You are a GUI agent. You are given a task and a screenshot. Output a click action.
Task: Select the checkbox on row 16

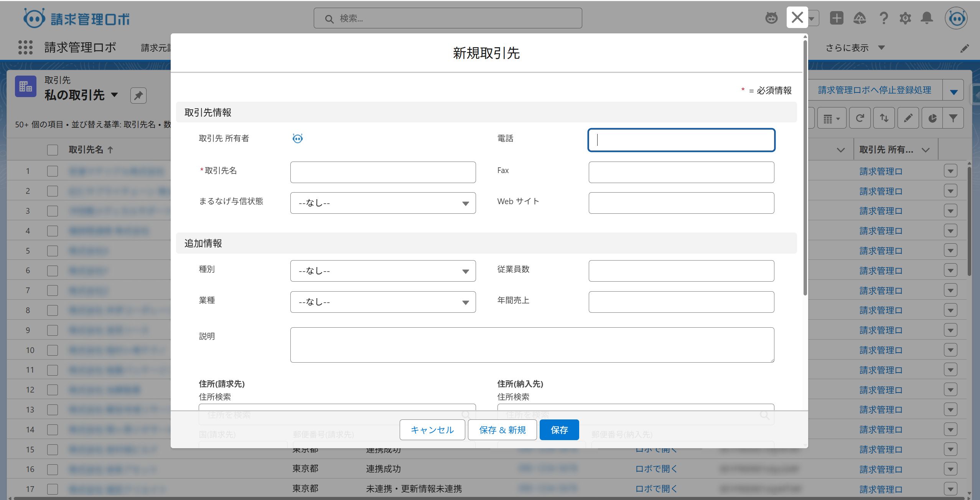point(53,470)
